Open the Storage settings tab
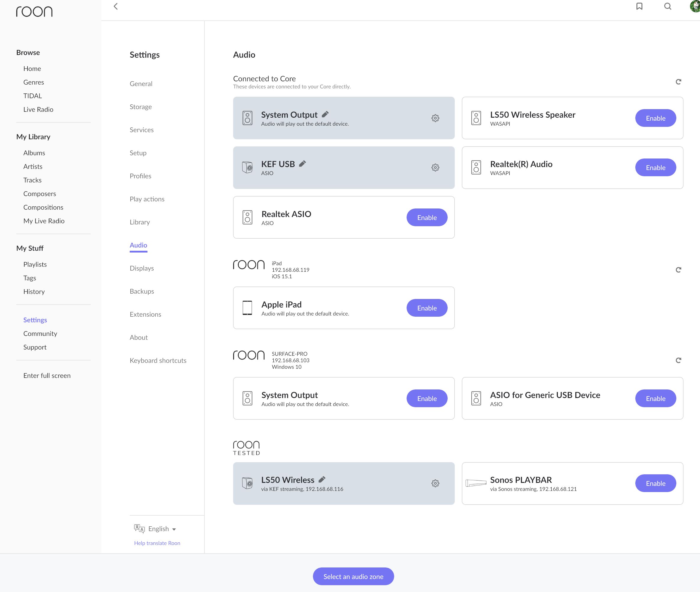700x592 pixels. [141, 107]
